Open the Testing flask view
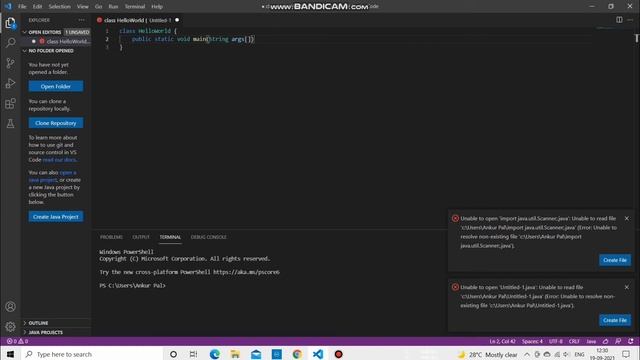640x360 pixels. coord(10,123)
